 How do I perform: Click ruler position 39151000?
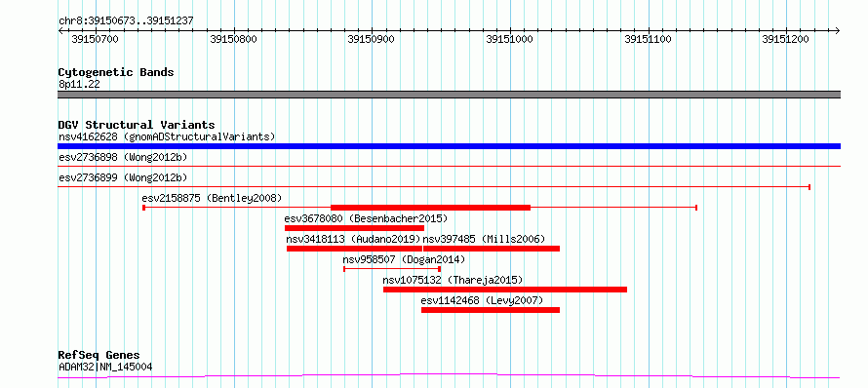click(509, 39)
